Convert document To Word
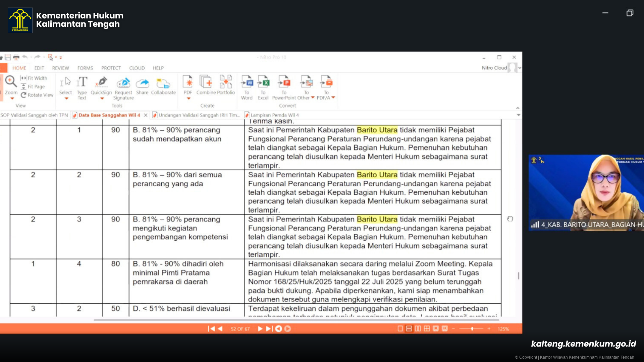This screenshot has width=644, height=362. coord(247,88)
